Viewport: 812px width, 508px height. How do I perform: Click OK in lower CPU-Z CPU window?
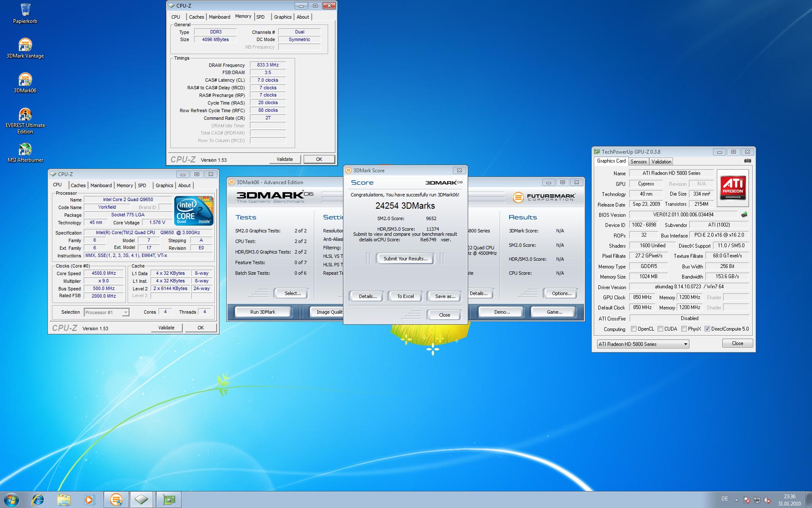click(200, 328)
